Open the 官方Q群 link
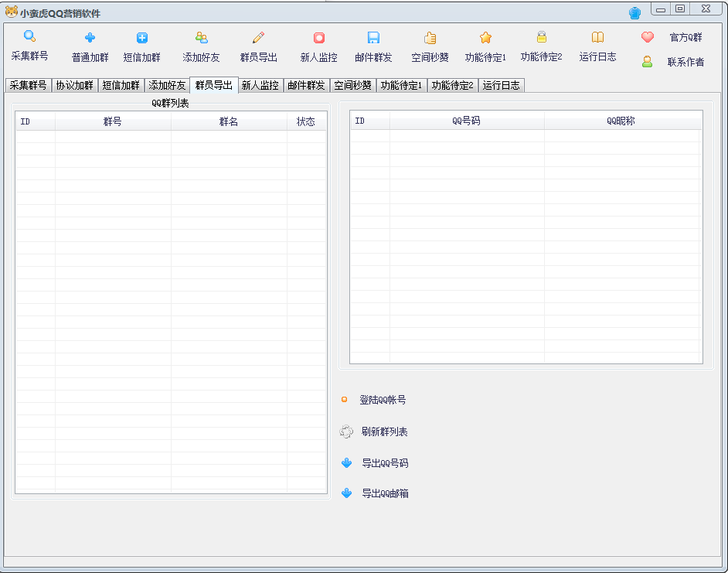This screenshot has width=728, height=573. [x=685, y=37]
